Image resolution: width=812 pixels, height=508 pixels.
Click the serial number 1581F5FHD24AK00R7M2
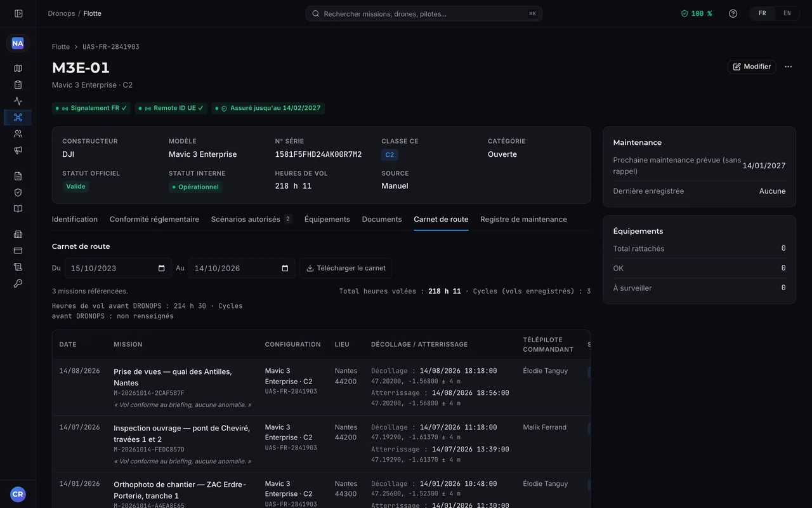318,154
